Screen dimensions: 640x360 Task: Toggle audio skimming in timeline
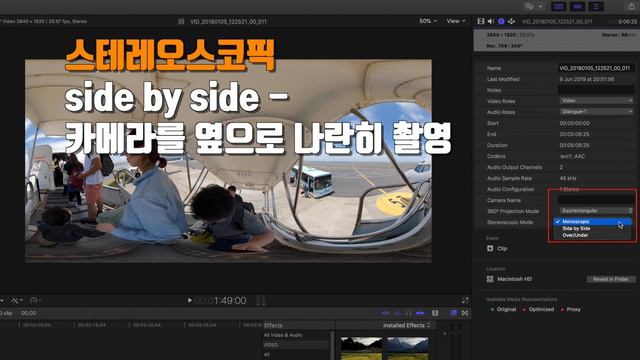tap(397, 313)
